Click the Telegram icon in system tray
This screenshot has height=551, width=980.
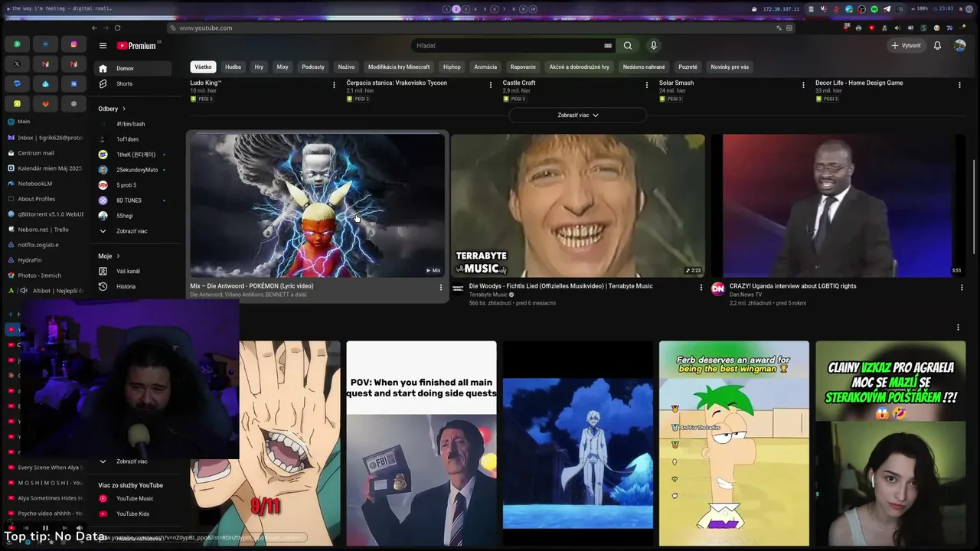coord(887,9)
